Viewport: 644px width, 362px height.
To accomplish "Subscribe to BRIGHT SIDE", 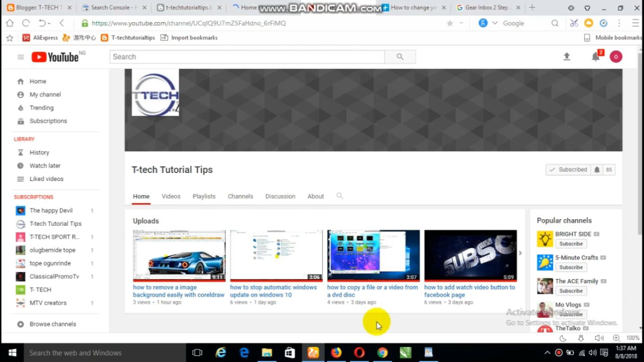I will coord(571,244).
